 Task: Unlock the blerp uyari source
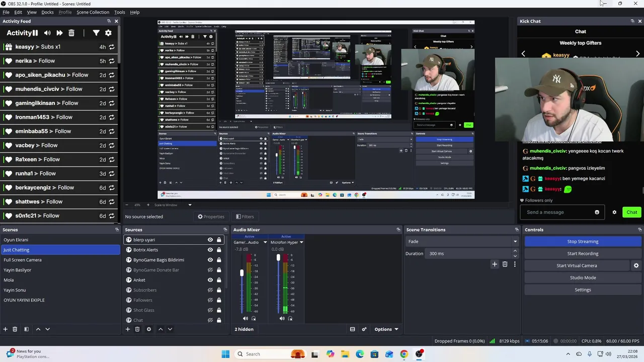coord(219,240)
